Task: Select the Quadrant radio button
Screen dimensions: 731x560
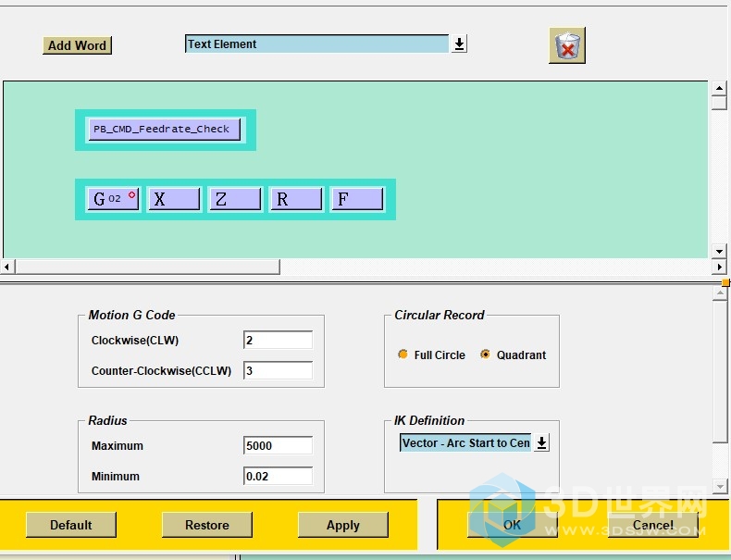Action: pyautogui.click(x=485, y=355)
